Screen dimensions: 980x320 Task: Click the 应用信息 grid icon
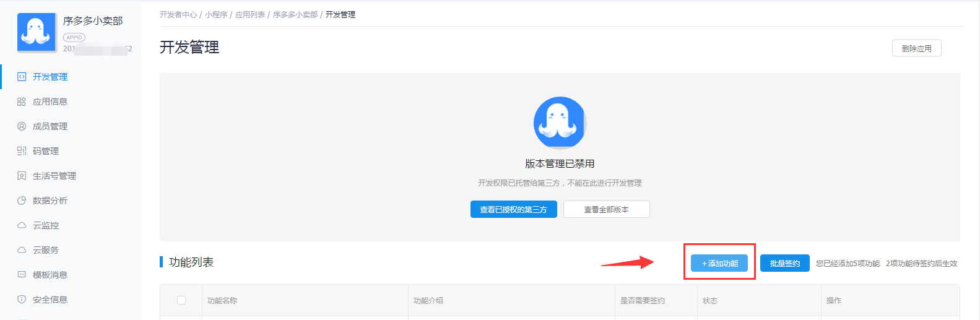click(x=22, y=102)
